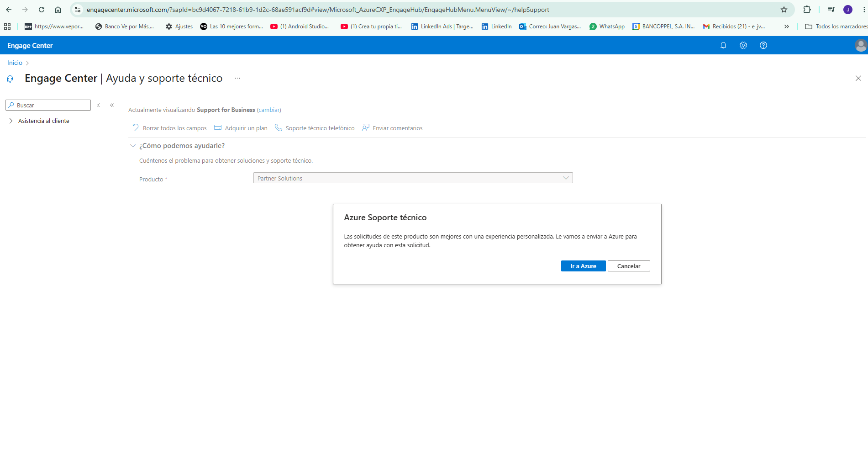Open Recibidos Gmail bookmark
Viewport: 868px width, 451px height.
tap(734, 27)
